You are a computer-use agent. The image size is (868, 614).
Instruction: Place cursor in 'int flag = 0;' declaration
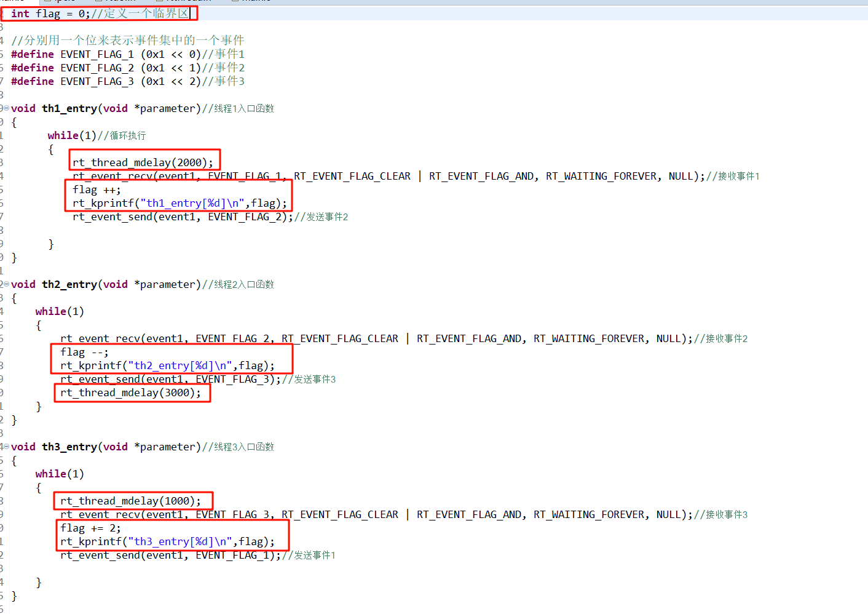(50, 14)
